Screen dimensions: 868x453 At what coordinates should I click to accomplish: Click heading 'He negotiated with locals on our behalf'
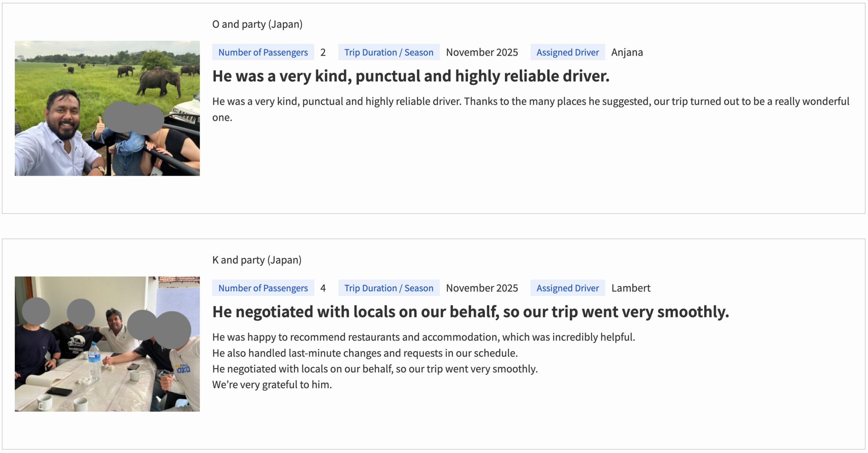coord(470,312)
